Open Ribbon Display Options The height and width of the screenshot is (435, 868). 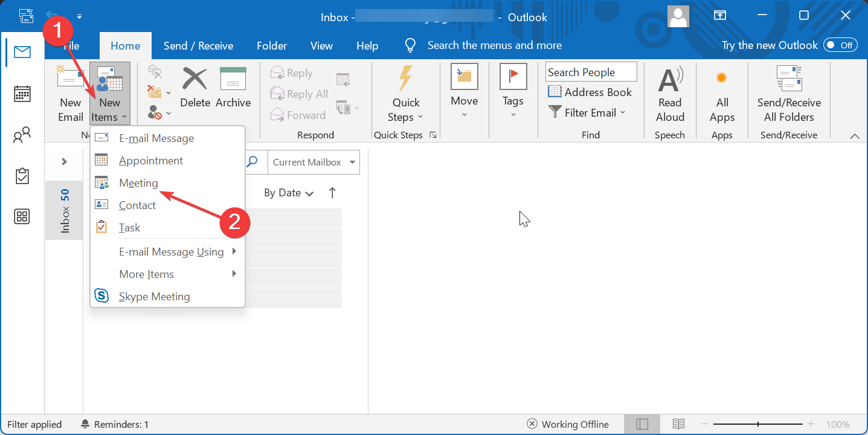[x=721, y=16]
